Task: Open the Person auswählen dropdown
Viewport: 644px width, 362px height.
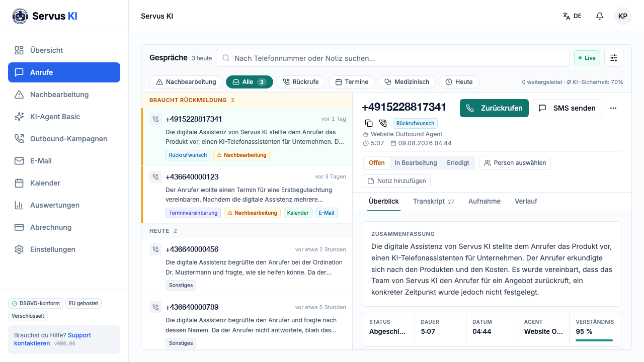Action: coord(515,163)
